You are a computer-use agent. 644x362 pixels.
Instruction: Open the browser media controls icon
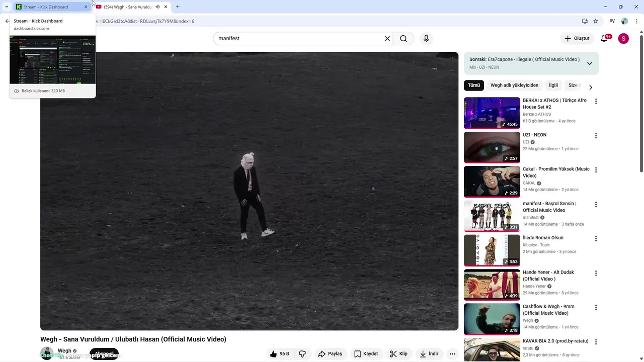(612, 21)
